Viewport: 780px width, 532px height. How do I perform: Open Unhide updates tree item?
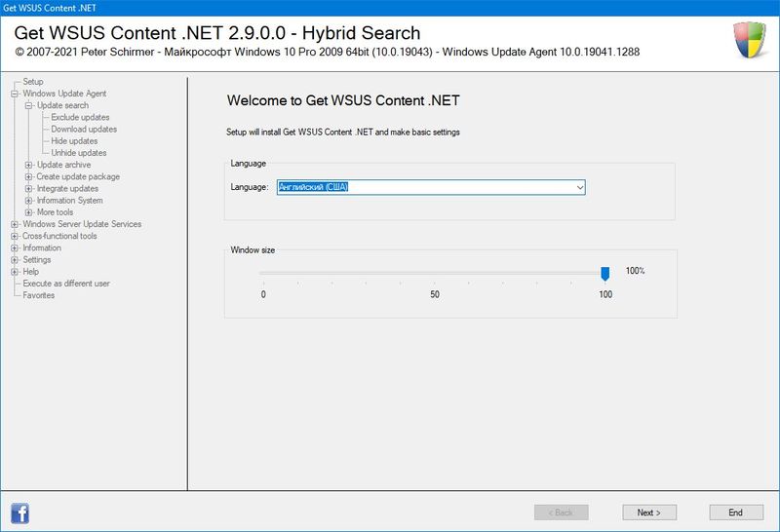tap(79, 153)
